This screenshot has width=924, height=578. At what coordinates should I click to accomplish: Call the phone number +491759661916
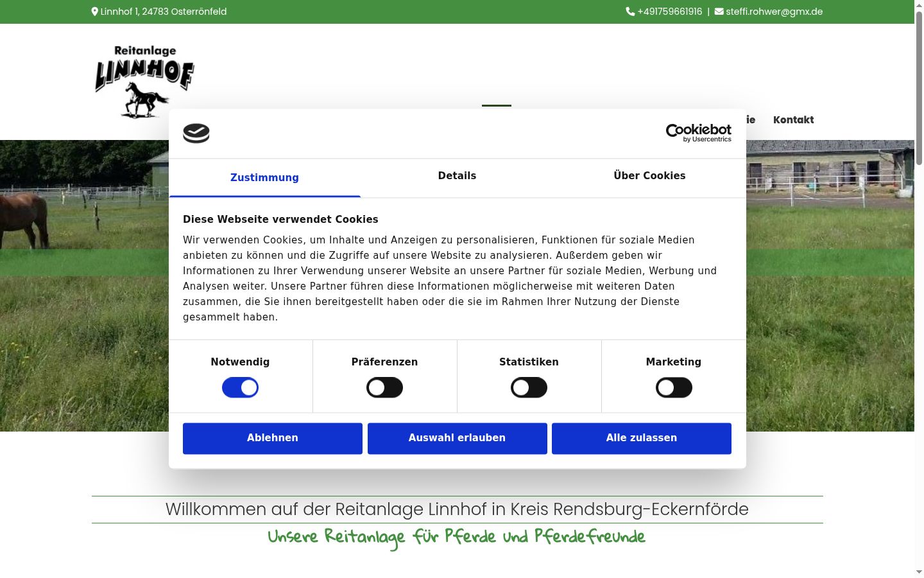pyautogui.click(x=670, y=12)
